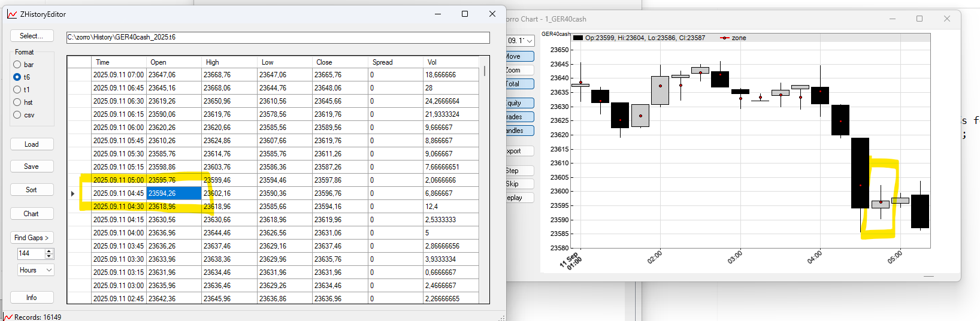Open the Find Gaps > menu button

point(32,238)
